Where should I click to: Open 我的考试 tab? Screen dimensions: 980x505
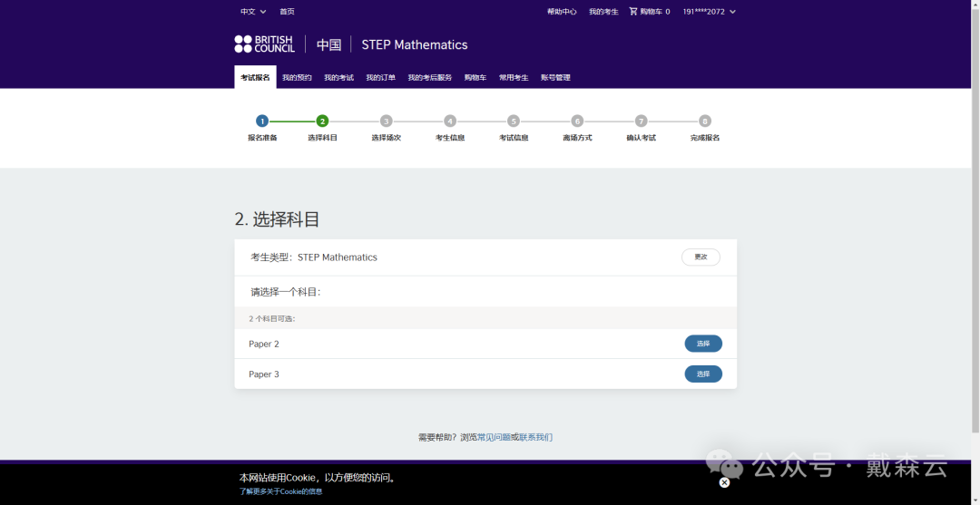(338, 77)
